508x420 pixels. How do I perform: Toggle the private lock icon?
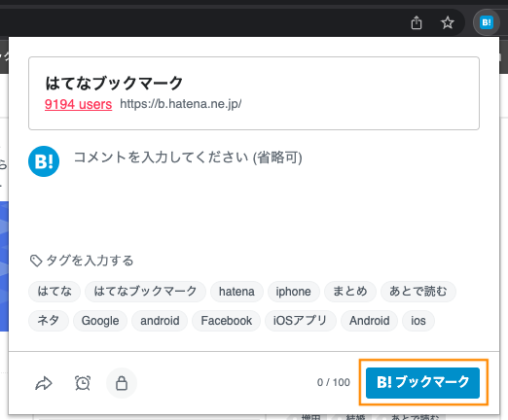(x=122, y=383)
